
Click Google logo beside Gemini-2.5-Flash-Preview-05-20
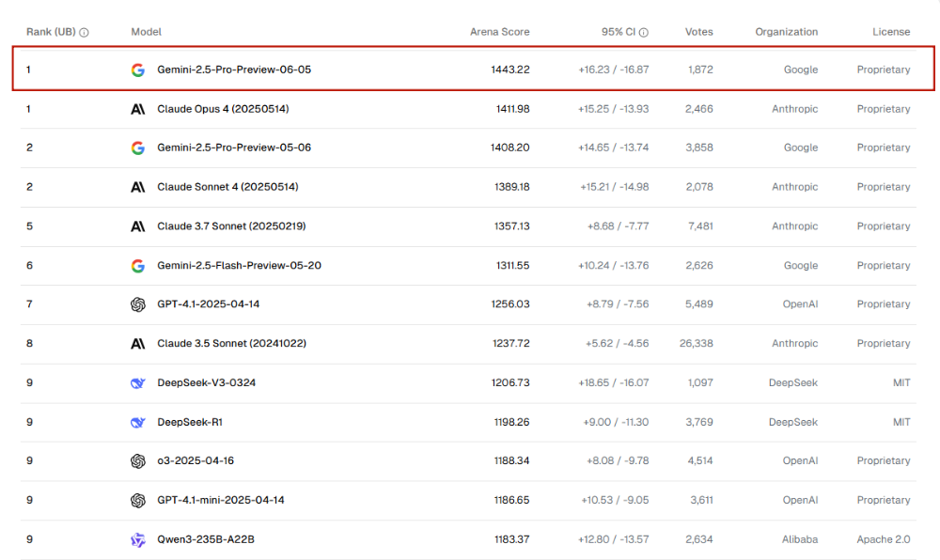point(138,266)
